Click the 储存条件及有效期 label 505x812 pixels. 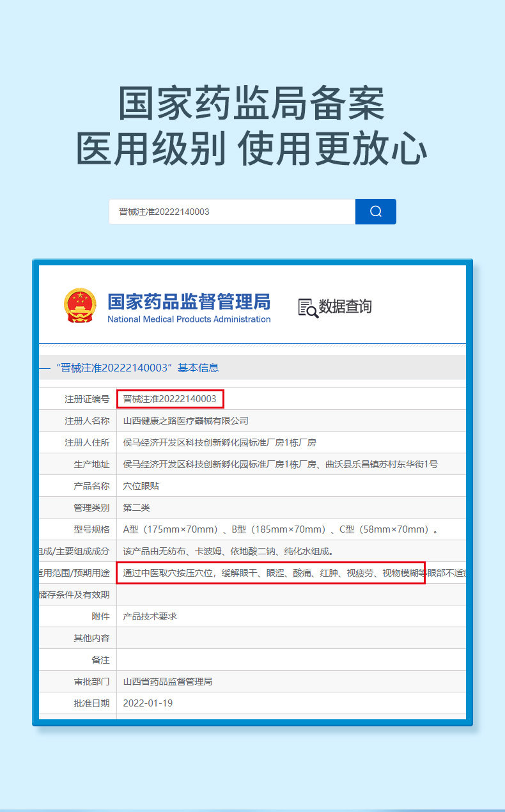74,595
